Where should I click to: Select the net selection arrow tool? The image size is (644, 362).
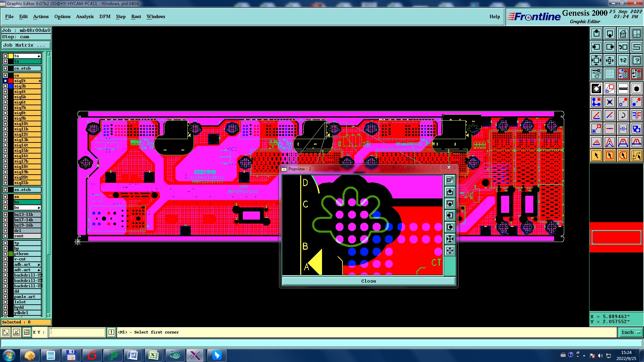[x=636, y=156]
